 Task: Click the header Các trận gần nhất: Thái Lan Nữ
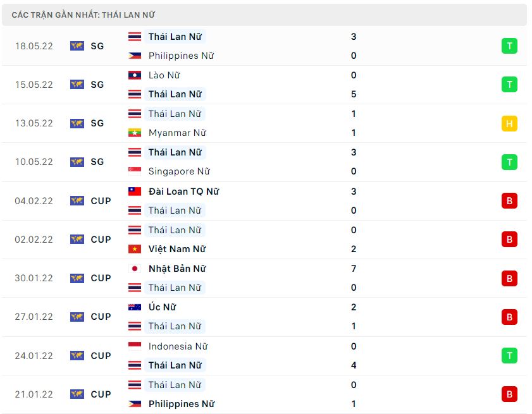(x=83, y=15)
